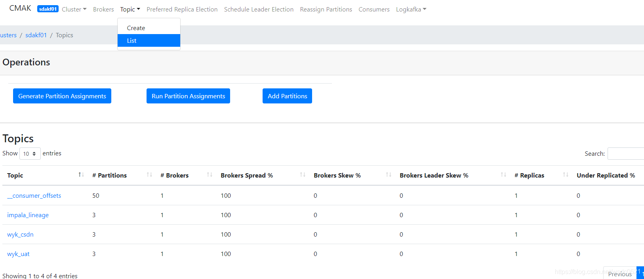This screenshot has height=279, width=644.
Task: Open Schedule Leader Election
Action: pyautogui.click(x=259, y=9)
